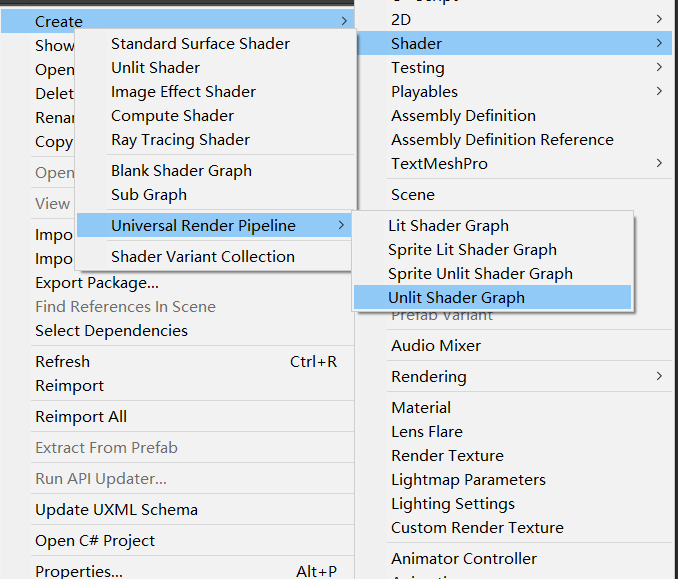Open the TextMeshPro submenu arrow

tap(659, 163)
